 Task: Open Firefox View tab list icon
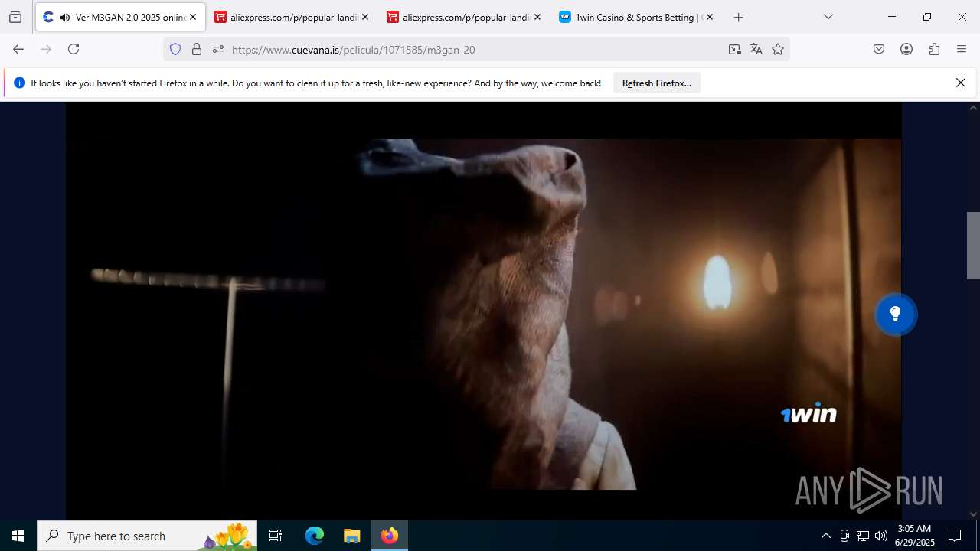click(x=15, y=17)
